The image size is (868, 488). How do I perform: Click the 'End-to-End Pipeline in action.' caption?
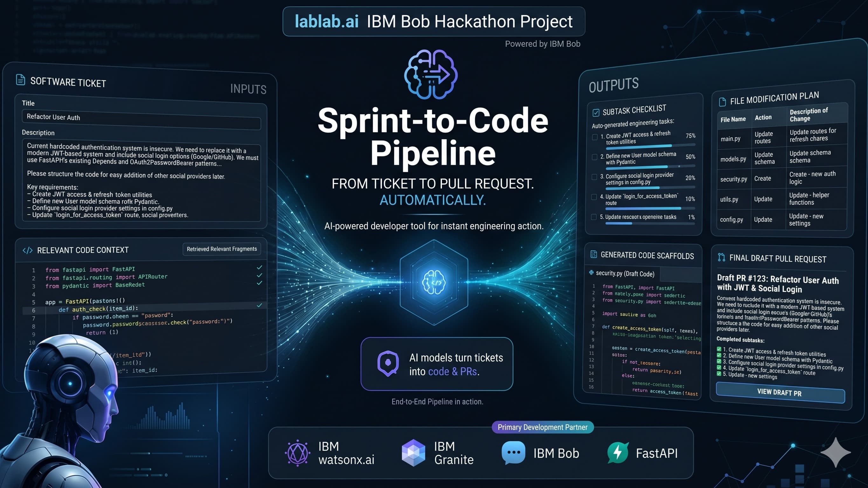(437, 402)
